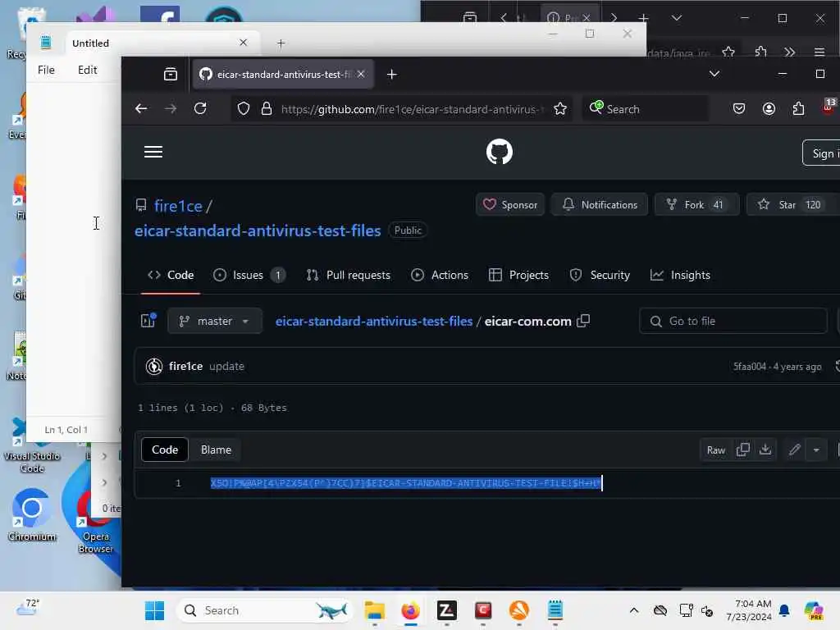The height and width of the screenshot is (630, 840).
Task: Open Notepad File menu
Action: [46, 71]
